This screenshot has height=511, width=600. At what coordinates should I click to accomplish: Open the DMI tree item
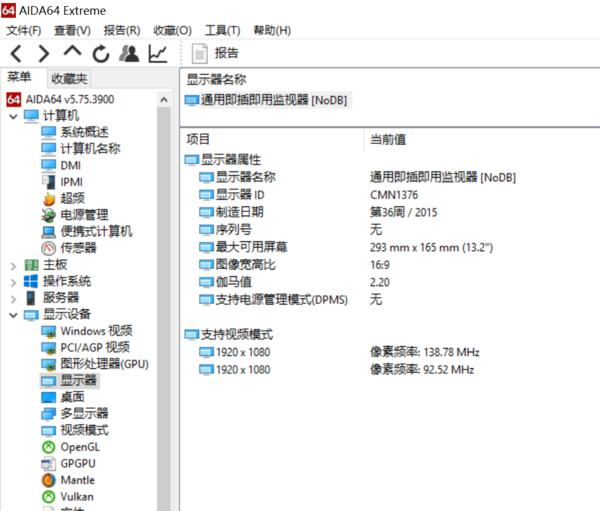[x=61, y=165]
